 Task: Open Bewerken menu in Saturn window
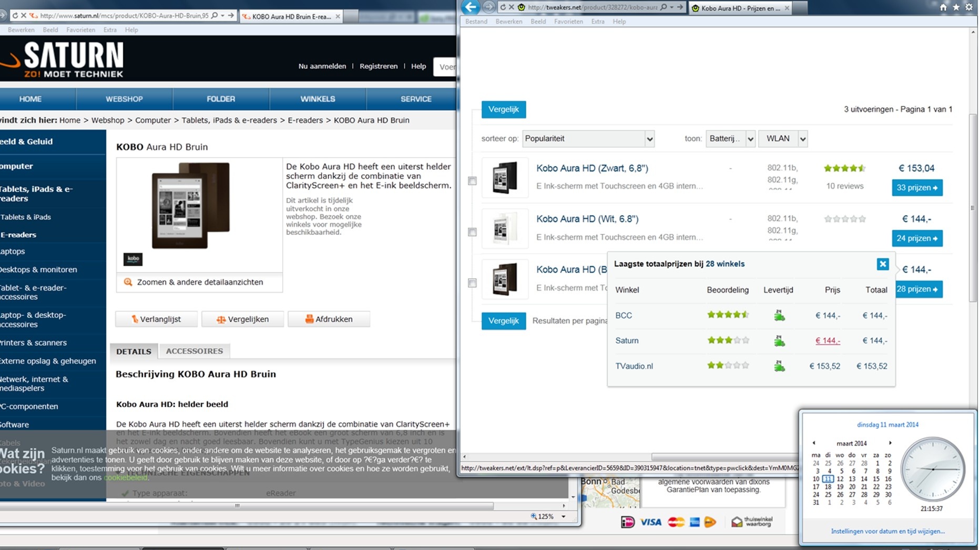(21, 30)
